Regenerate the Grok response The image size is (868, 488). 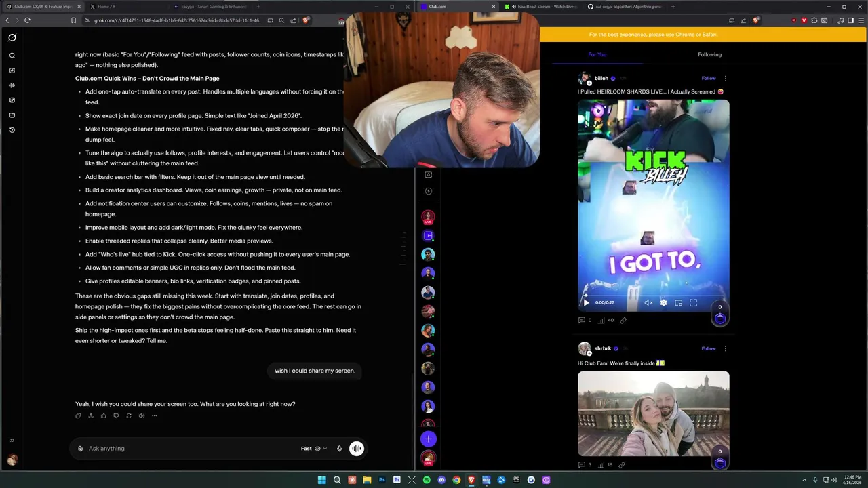[x=129, y=415]
